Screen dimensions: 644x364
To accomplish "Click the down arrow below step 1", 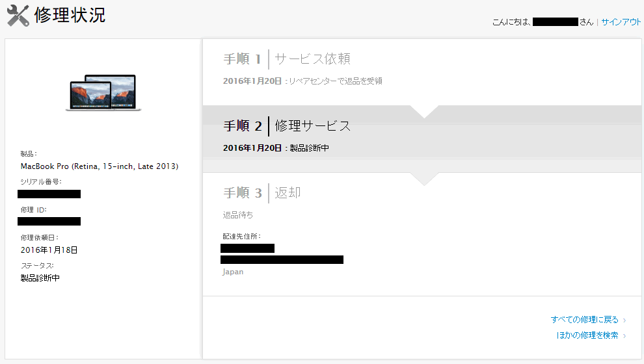I will click(424, 112).
